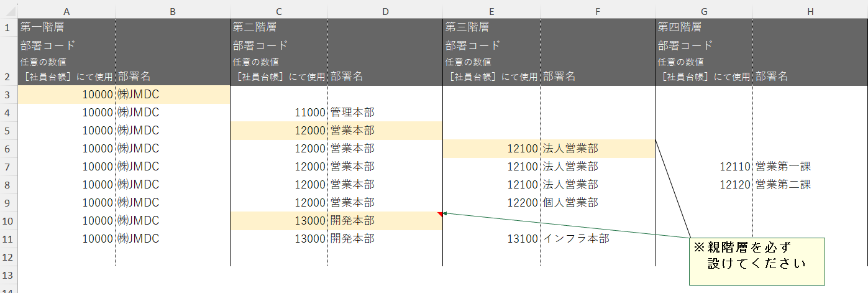Click 部署コード header cell in column G
Viewport: 868px width, 293px height.
pos(704,60)
